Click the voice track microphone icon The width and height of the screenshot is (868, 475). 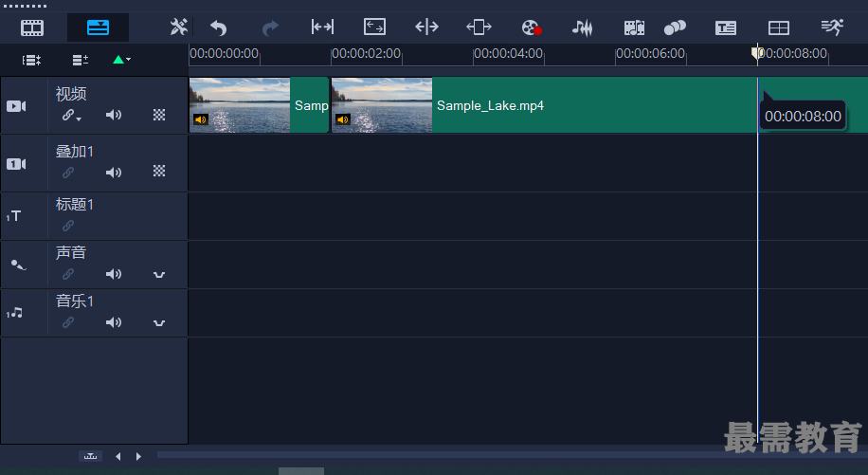[18, 265]
